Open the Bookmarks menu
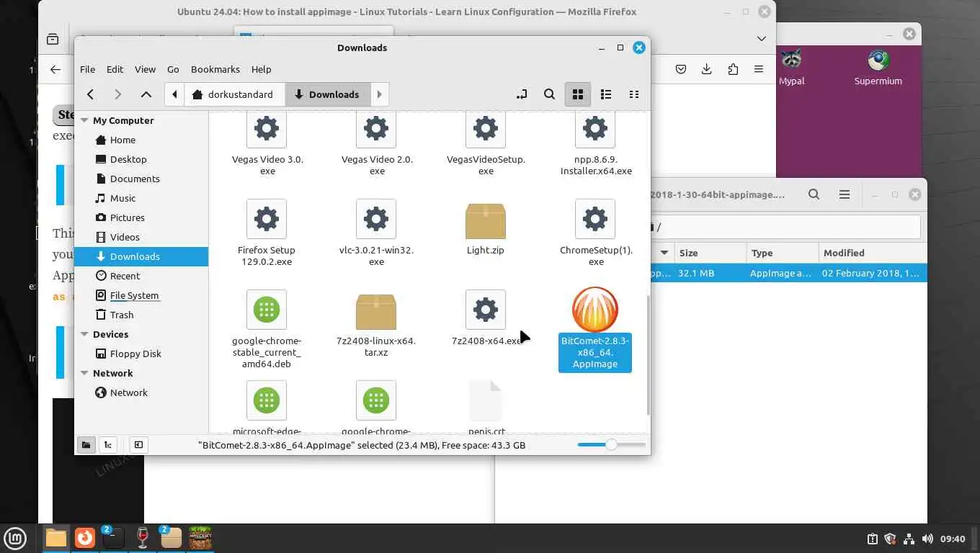The width and height of the screenshot is (980, 553). coord(215,69)
